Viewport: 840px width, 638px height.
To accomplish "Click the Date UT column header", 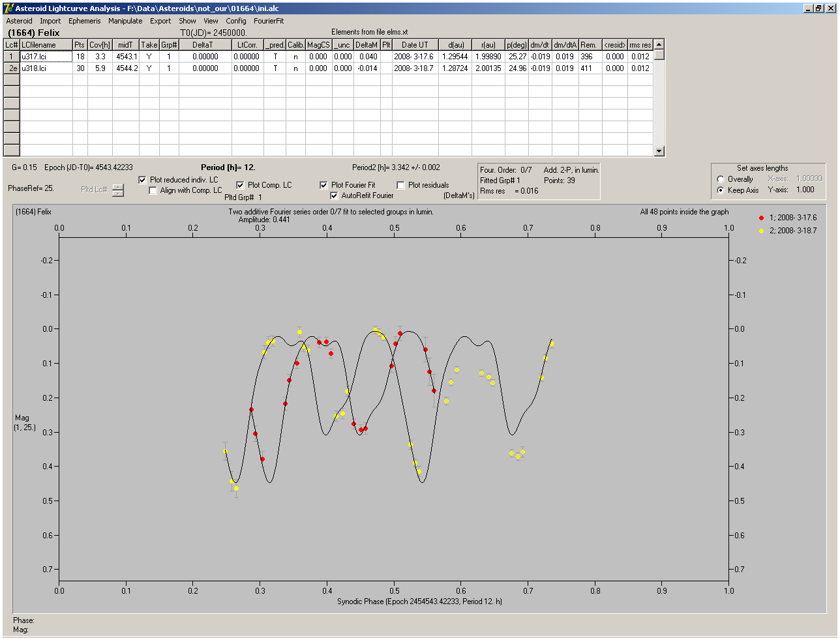I will point(415,45).
